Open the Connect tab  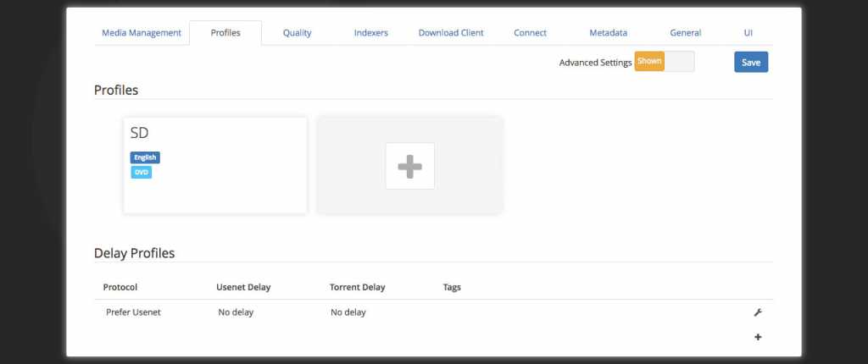(530, 33)
